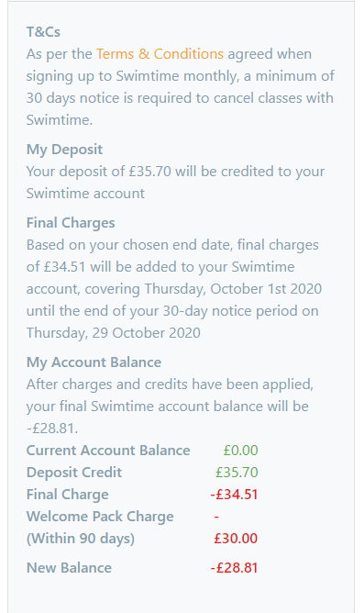The height and width of the screenshot is (613, 364).
Task: Click the Thursday, 29 October 2020 date text
Action: [x=114, y=333]
